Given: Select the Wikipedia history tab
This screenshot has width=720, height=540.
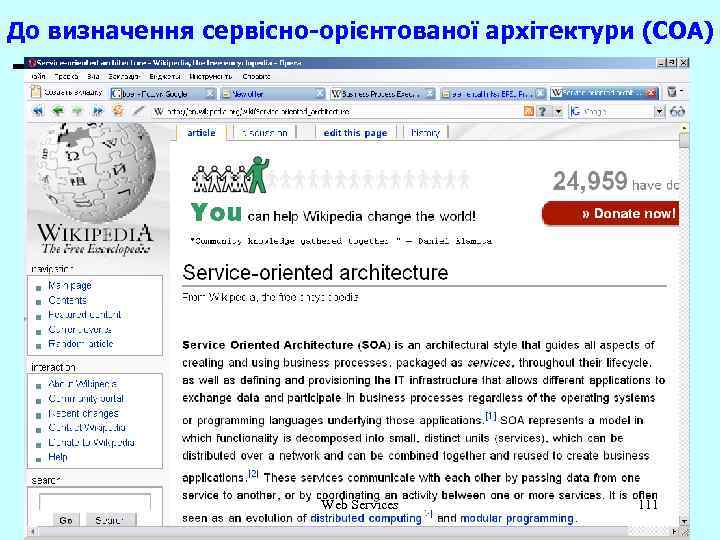Looking at the screenshot, I should click(x=425, y=133).
